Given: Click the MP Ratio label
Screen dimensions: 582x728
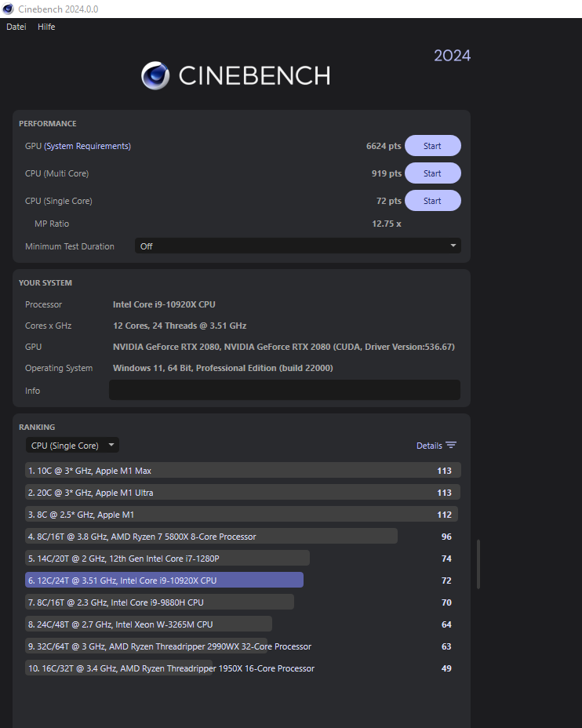Looking at the screenshot, I should [52, 224].
